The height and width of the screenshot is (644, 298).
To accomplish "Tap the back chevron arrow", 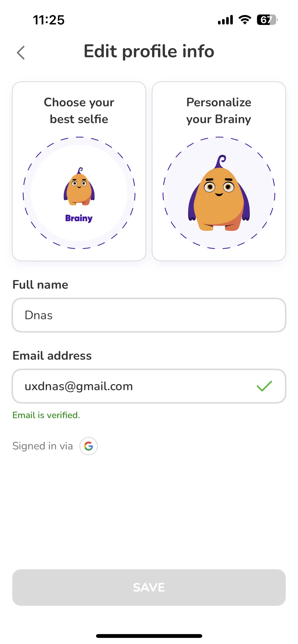I will click(21, 53).
